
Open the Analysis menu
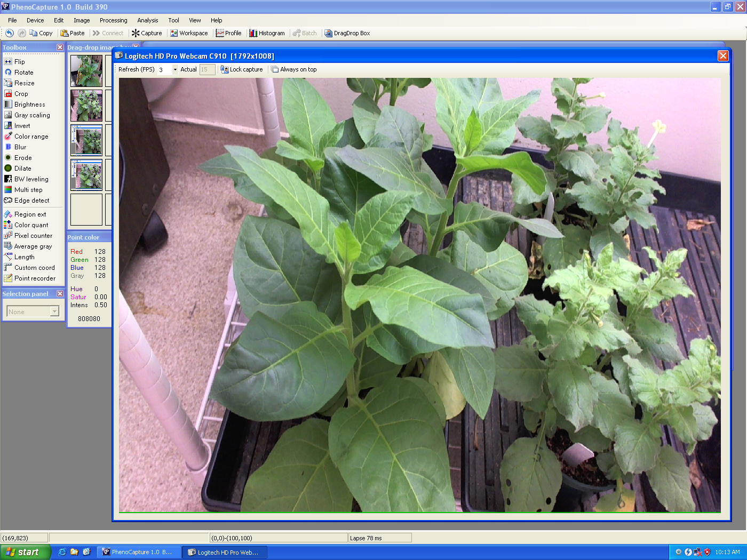pyautogui.click(x=147, y=20)
